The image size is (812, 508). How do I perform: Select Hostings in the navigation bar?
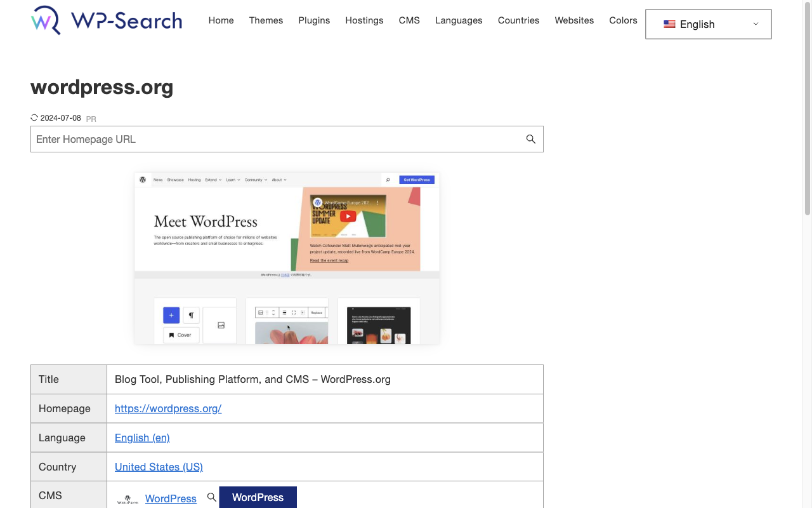click(364, 20)
